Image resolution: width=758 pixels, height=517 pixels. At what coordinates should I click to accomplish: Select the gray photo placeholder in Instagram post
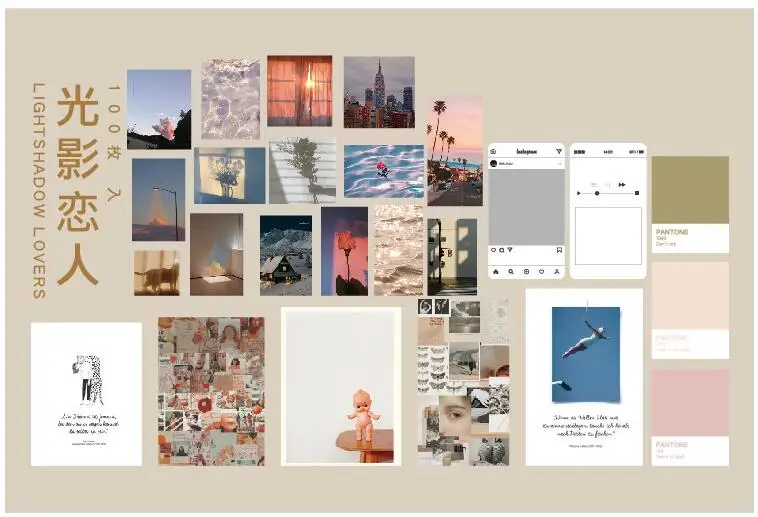526,207
